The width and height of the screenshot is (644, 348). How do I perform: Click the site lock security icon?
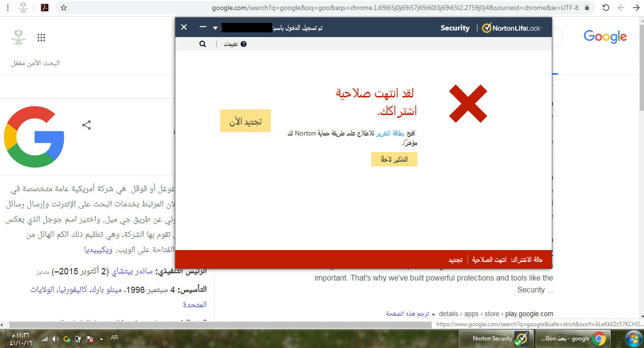pyautogui.click(x=587, y=8)
